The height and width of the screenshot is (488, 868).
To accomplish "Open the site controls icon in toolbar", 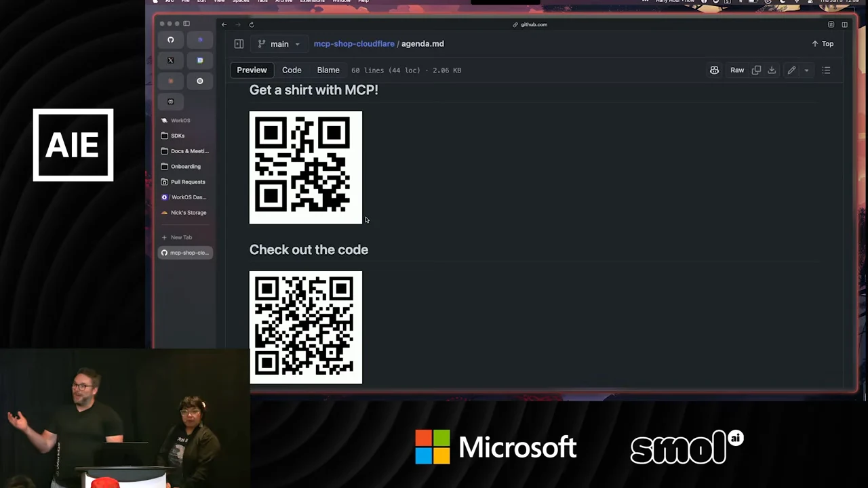I will coord(831,24).
